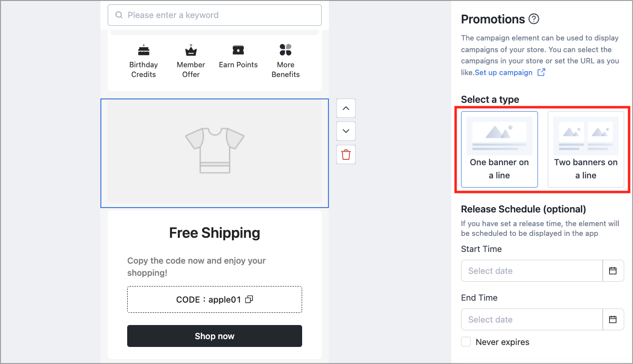
Task: Select the Earn Points ticket icon
Action: (x=238, y=50)
